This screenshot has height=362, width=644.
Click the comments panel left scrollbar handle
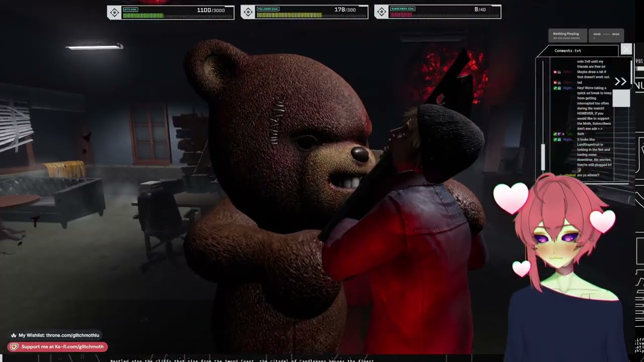pyautogui.click(x=543, y=157)
